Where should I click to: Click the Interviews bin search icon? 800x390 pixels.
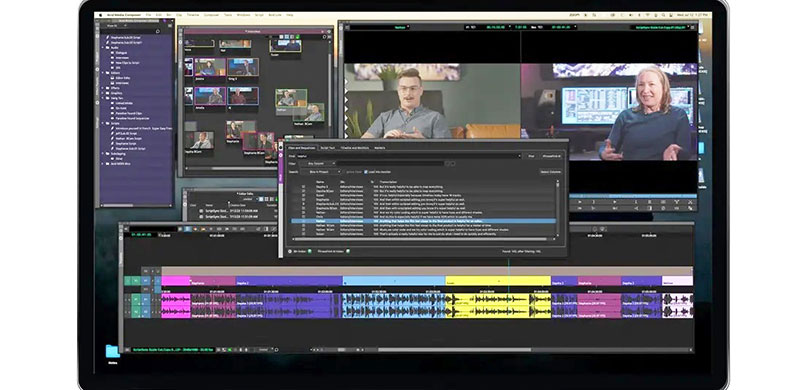324,37
